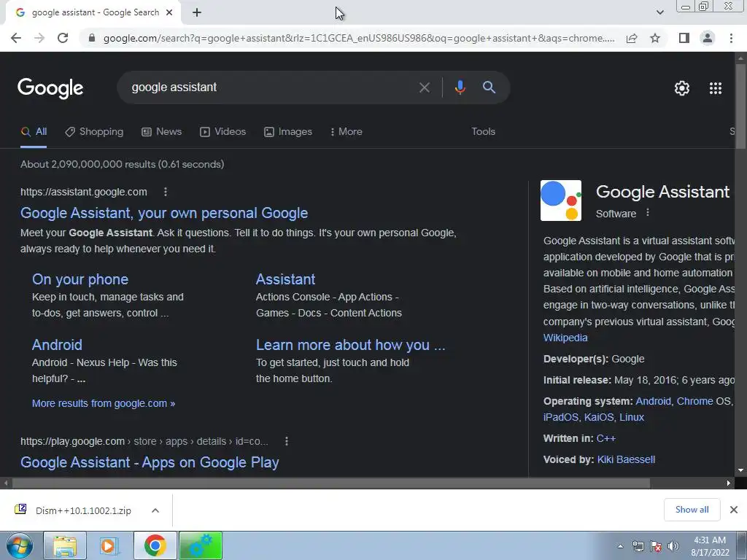
Task: Open the Windows Start menu
Action: pyautogui.click(x=19, y=545)
